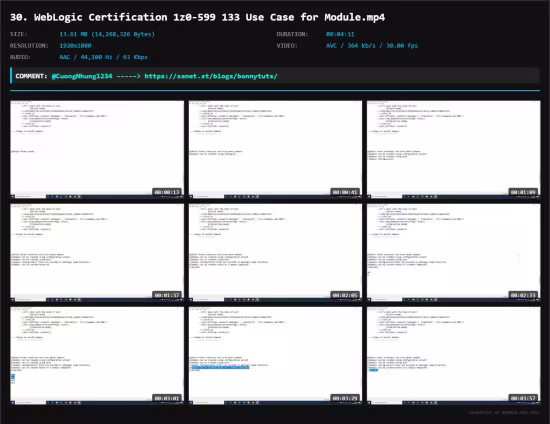
Task: Open the thumbnail at timestamp 00:02:05
Action: pyautogui.click(x=275, y=253)
